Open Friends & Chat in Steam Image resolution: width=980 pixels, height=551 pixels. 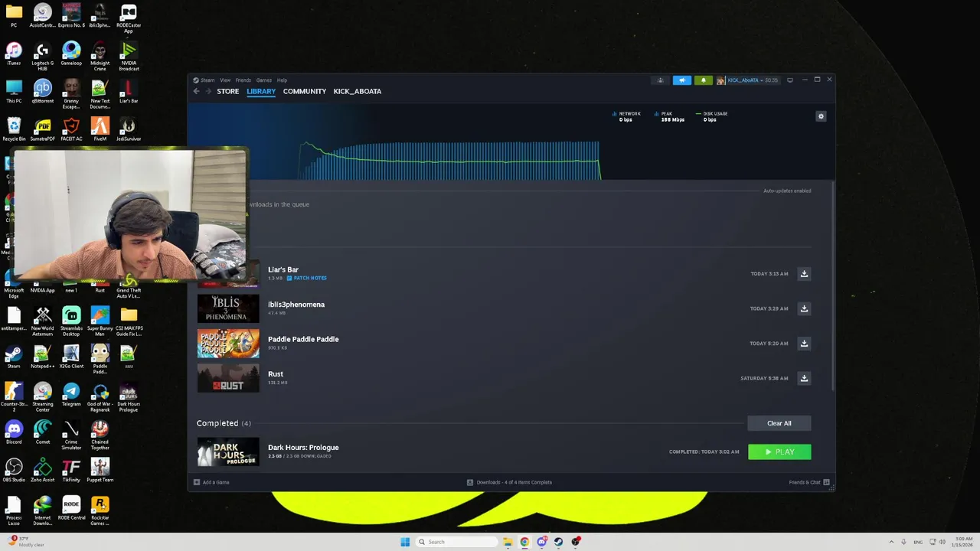click(808, 482)
